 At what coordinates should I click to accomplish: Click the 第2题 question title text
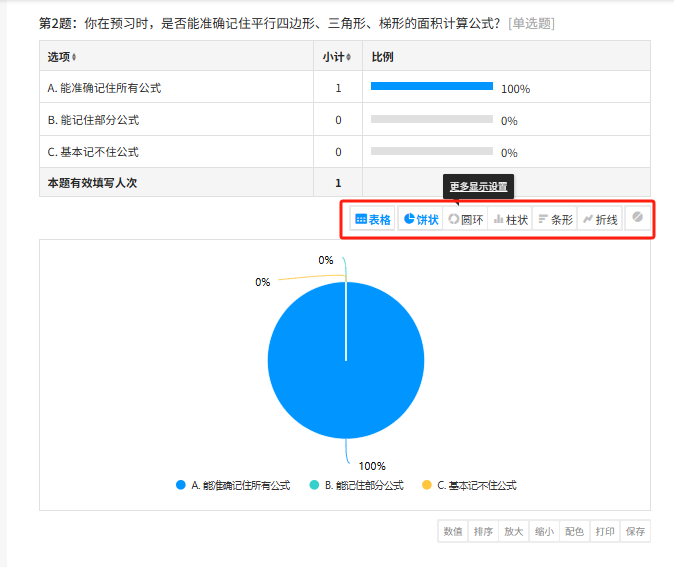270,23
